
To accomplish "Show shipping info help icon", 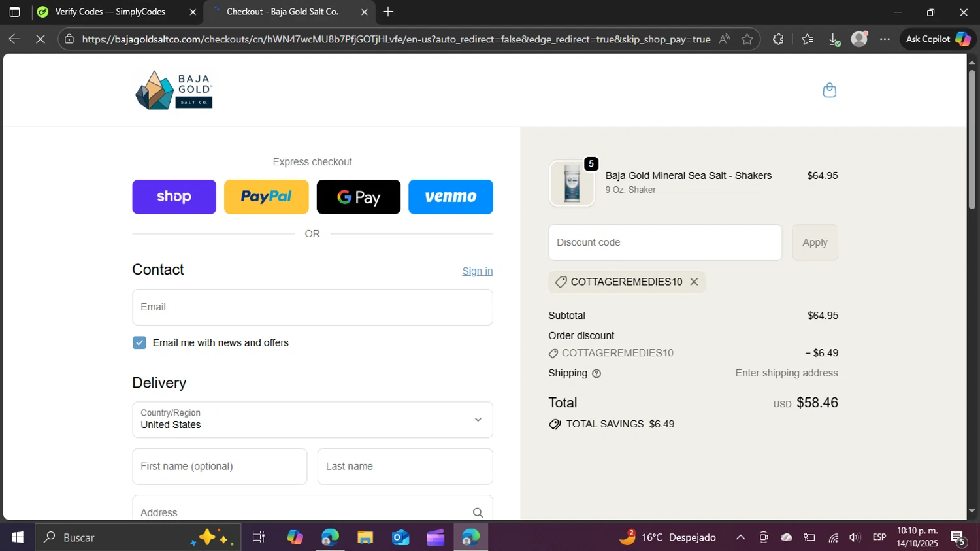I will point(596,374).
